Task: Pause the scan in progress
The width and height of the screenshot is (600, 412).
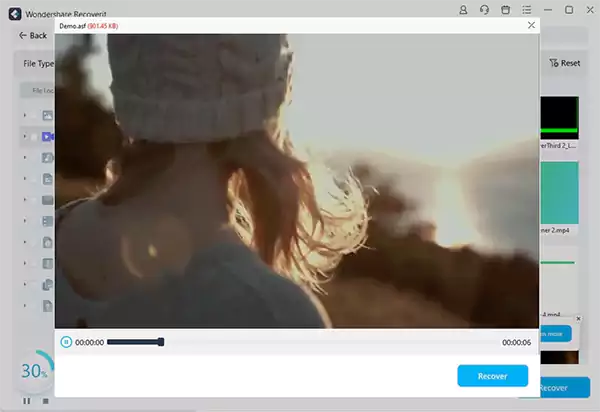Action: click(x=26, y=401)
